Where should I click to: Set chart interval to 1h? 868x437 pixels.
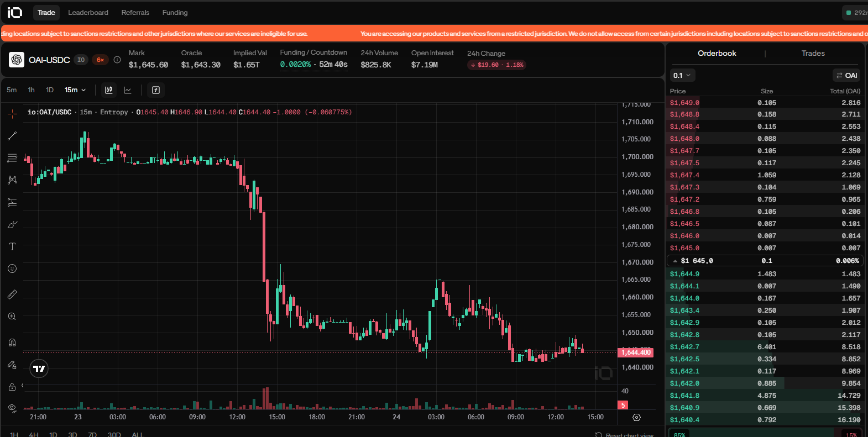click(x=31, y=90)
